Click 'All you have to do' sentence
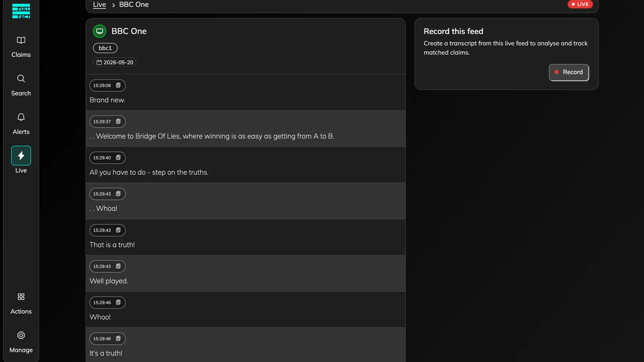 [x=149, y=172]
